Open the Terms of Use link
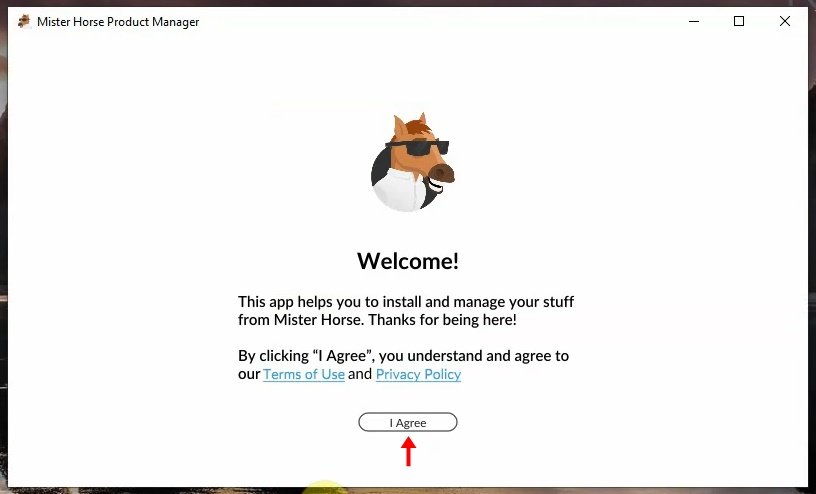Screen dimensions: 816x494 [304, 374]
